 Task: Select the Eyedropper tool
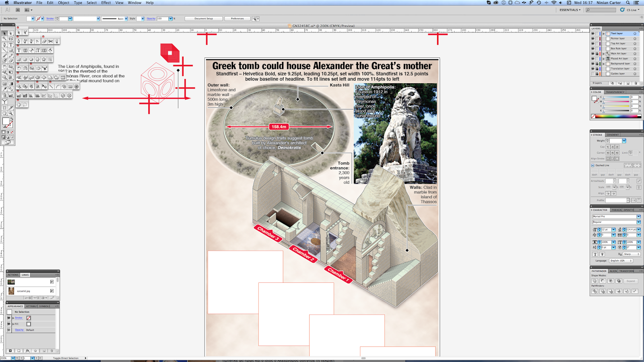(4, 89)
